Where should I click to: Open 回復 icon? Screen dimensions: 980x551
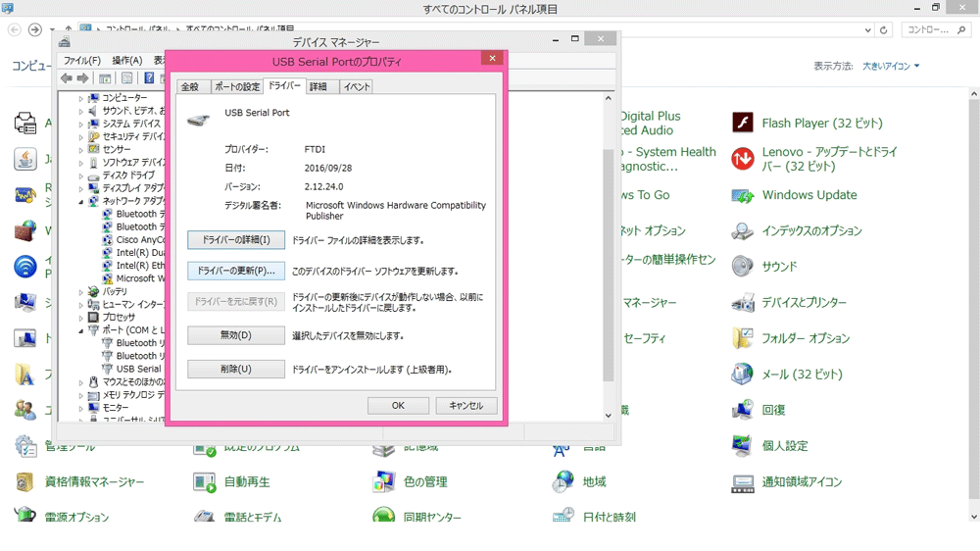click(743, 410)
